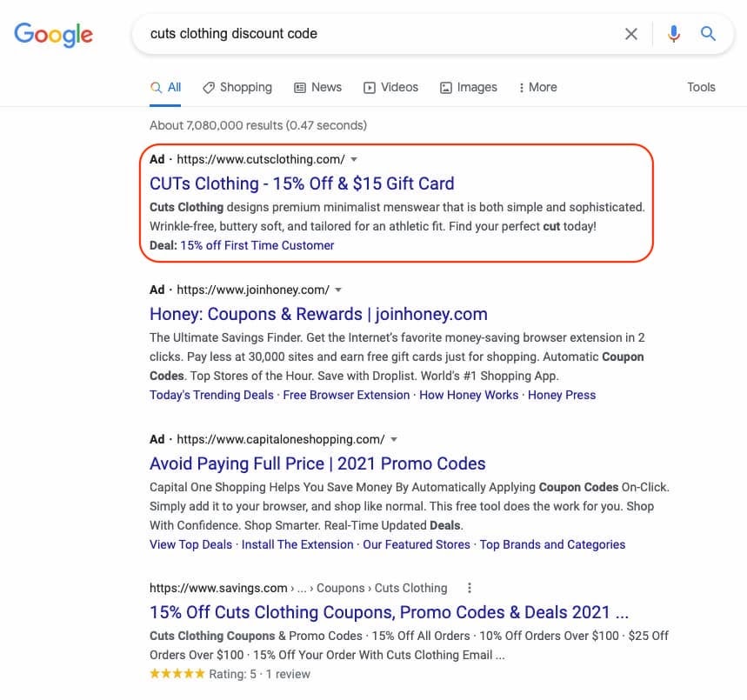This screenshot has width=747, height=700.
Task: Open the More search options menu
Action: pyautogui.click(x=537, y=87)
